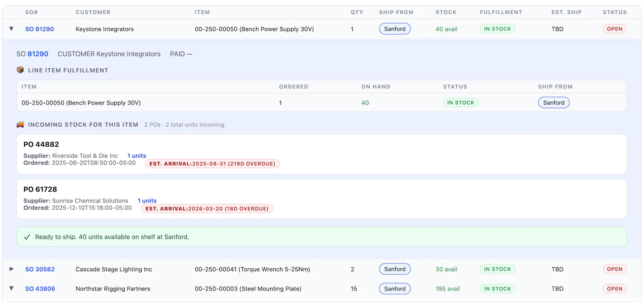Click the on hand value 40
The image size is (644, 303).
pyautogui.click(x=365, y=103)
